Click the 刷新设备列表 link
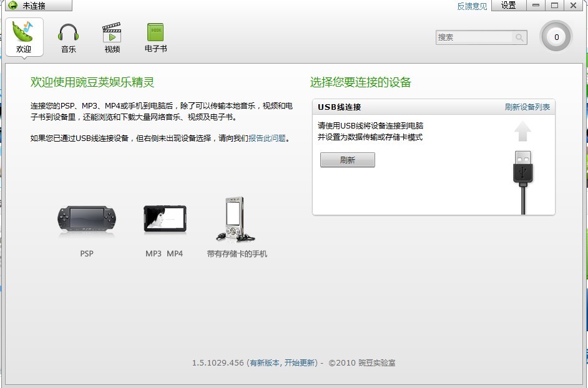The width and height of the screenshot is (588, 388). click(x=527, y=107)
